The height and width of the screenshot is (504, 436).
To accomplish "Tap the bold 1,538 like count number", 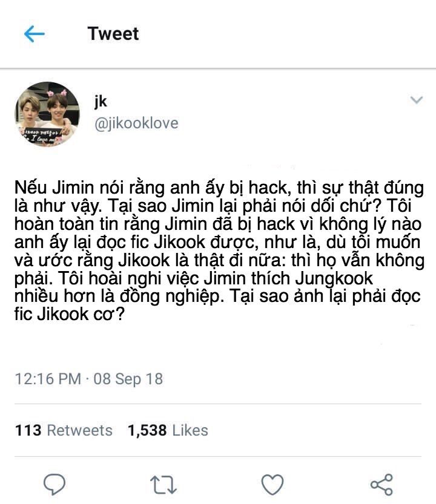I will pos(147,431).
